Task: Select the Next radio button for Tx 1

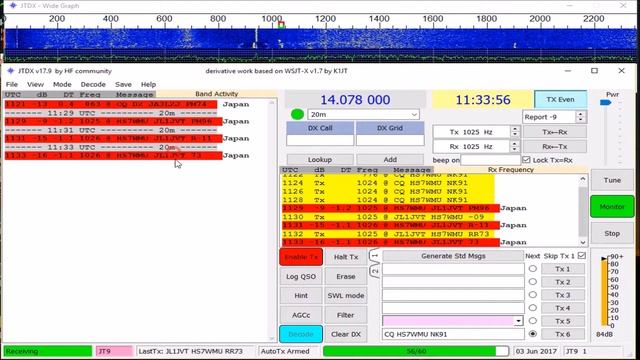Action: point(533,269)
